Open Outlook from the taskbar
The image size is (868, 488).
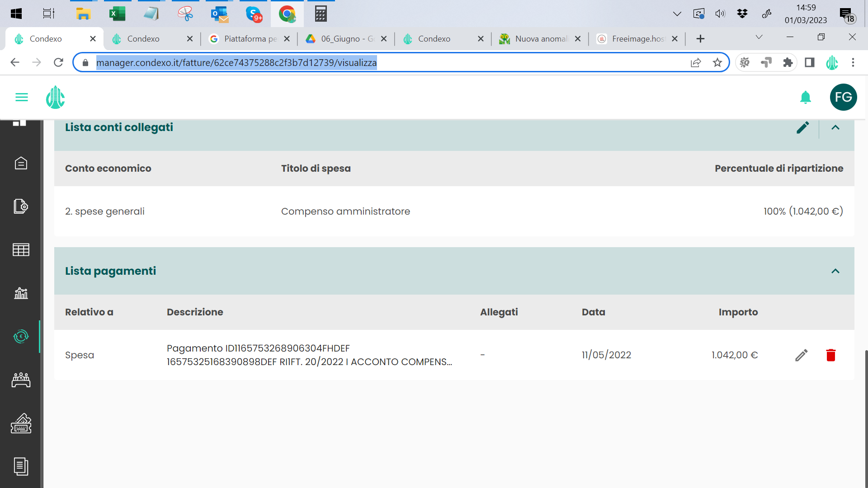tap(219, 14)
